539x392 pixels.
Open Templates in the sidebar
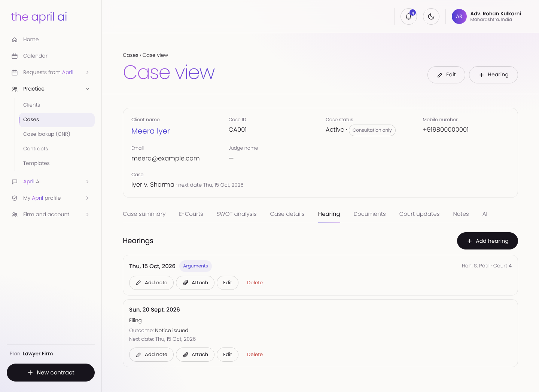[x=56, y=163]
